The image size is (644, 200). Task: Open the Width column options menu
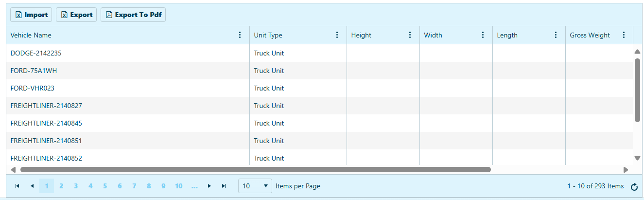pos(483,35)
